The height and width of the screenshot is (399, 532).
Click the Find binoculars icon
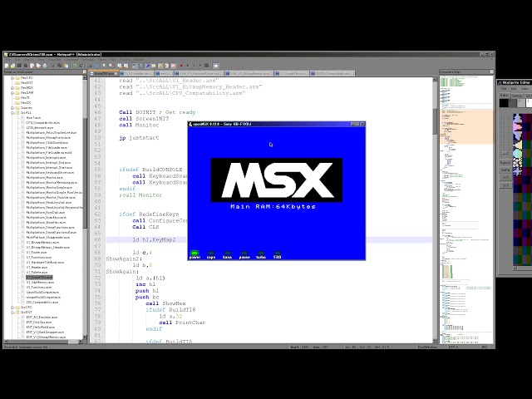(90, 66)
